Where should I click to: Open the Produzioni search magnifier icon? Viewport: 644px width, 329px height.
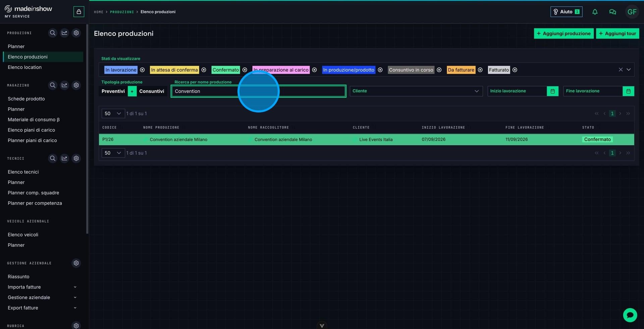53,33
